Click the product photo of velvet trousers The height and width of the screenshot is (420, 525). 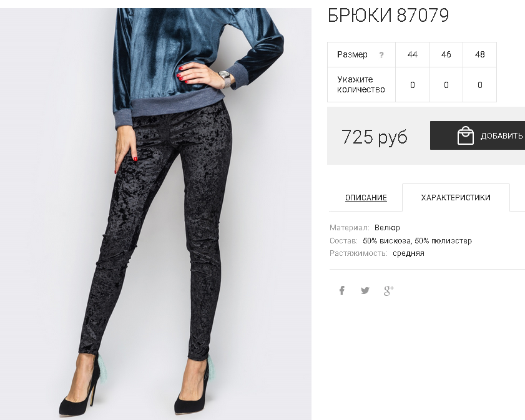pos(155,214)
